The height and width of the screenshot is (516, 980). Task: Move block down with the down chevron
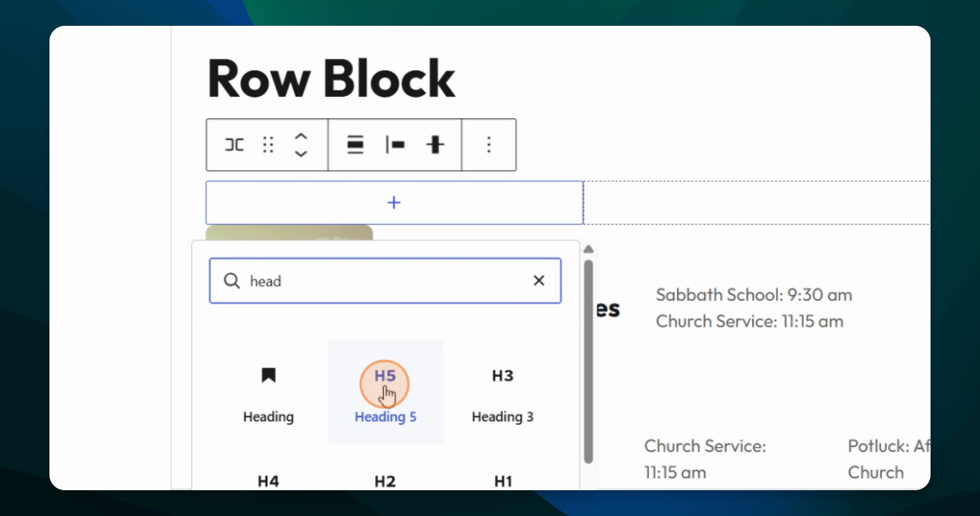301,153
